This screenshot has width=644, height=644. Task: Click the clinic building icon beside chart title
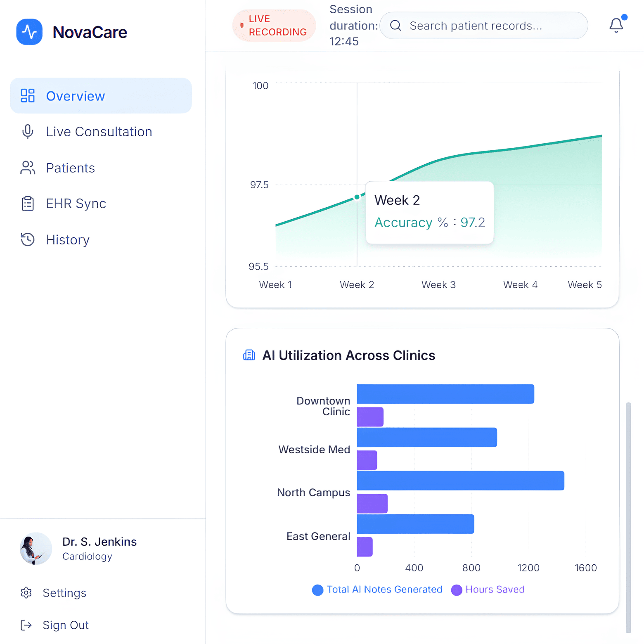coord(249,355)
